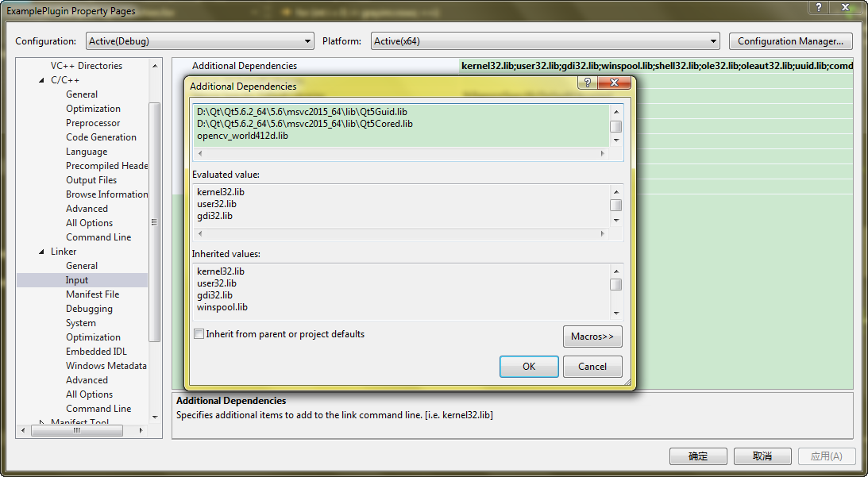The height and width of the screenshot is (477, 868).
Task: Select Command Line under Linker
Action: tap(98, 408)
